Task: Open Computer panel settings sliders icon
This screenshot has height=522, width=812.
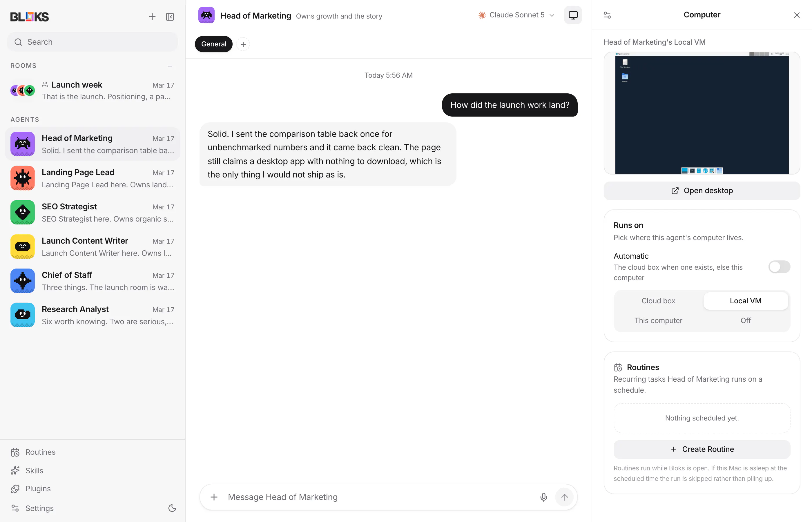Action: 607,15
